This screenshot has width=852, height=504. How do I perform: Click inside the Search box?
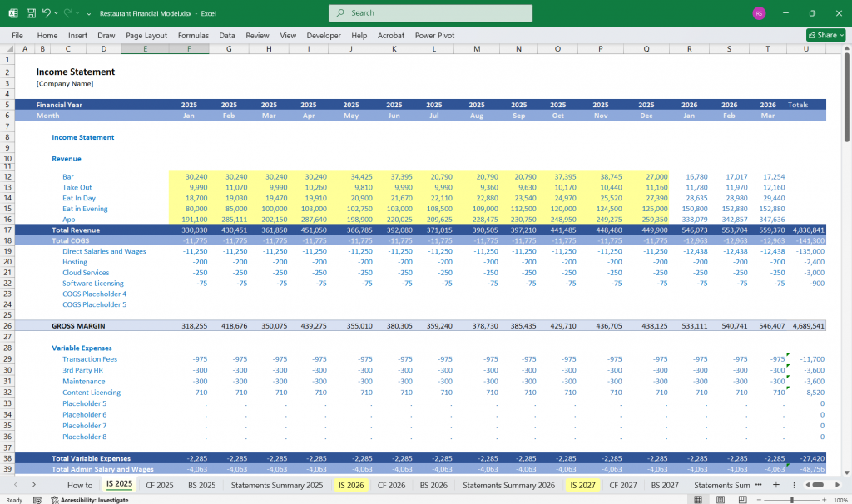tap(429, 13)
